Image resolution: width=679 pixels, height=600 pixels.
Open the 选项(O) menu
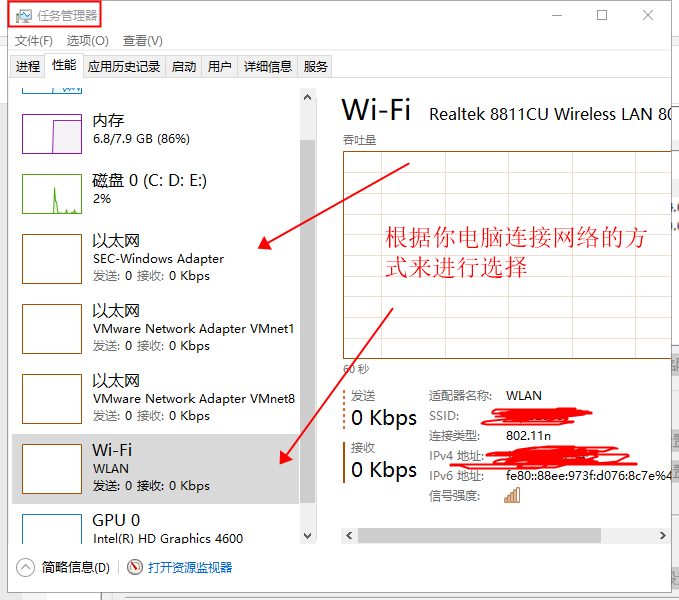87,41
